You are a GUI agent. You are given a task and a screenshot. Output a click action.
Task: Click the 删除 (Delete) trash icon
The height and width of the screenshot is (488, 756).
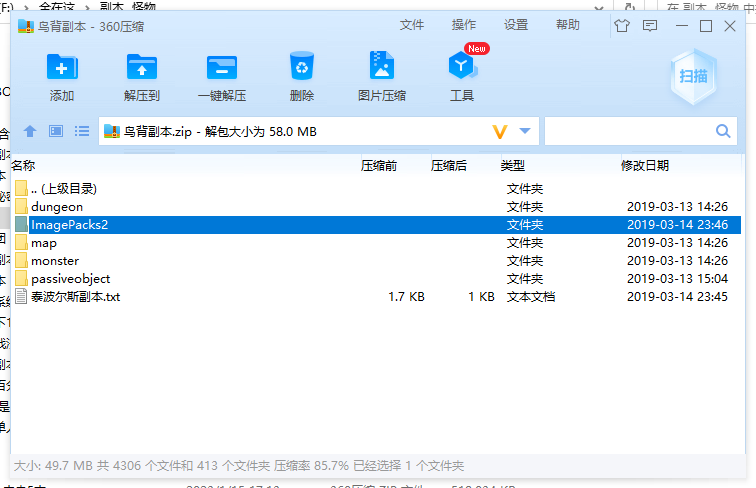click(302, 67)
